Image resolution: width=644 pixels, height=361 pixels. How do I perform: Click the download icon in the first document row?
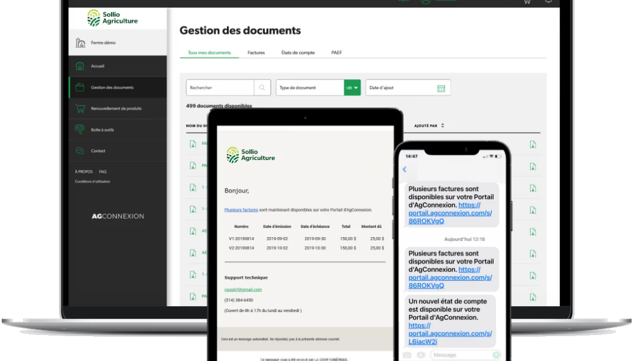(533, 145)
